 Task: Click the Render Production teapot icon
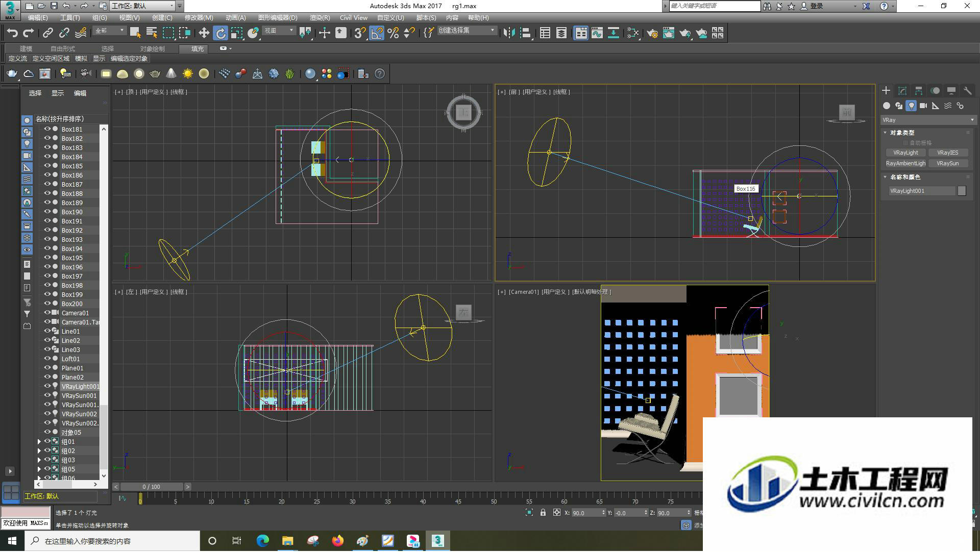[x=685, y=33]
